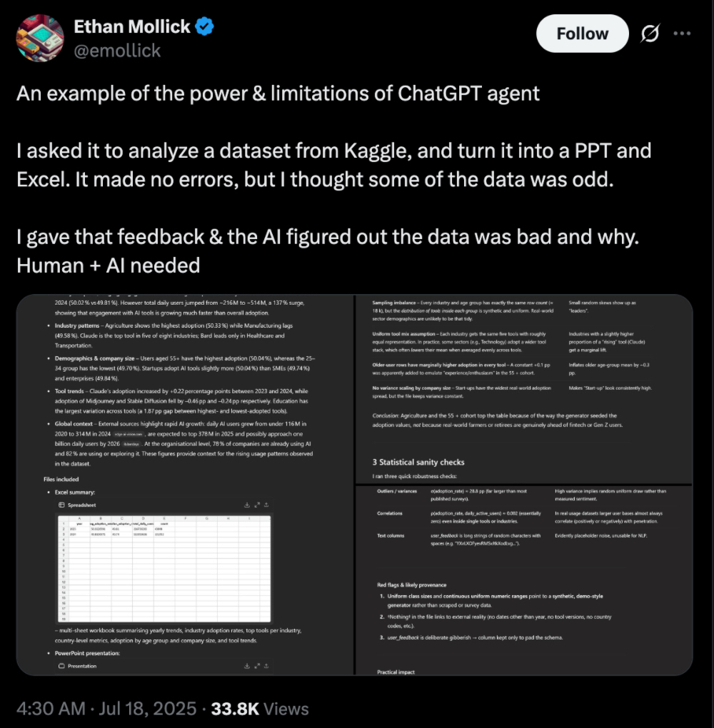Open the @emollick handle link
The height and width of the screenshot is (728, 714).
click(x=118, y=51)
